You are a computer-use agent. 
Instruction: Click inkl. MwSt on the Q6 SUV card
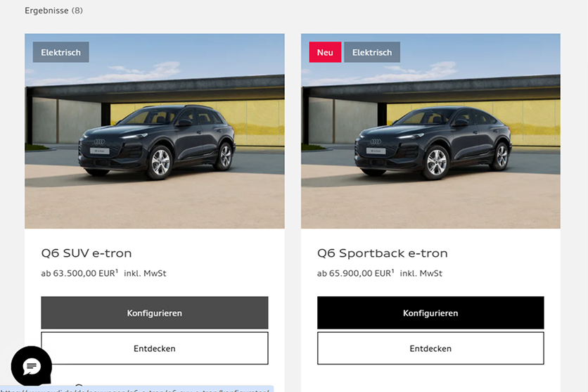point(145,274)
